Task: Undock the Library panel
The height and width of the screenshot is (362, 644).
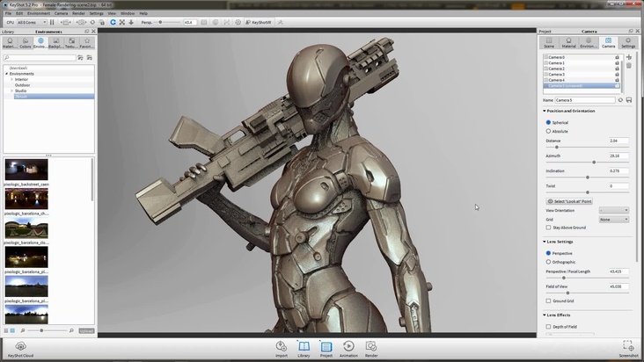Action: [x=87, y=32]
